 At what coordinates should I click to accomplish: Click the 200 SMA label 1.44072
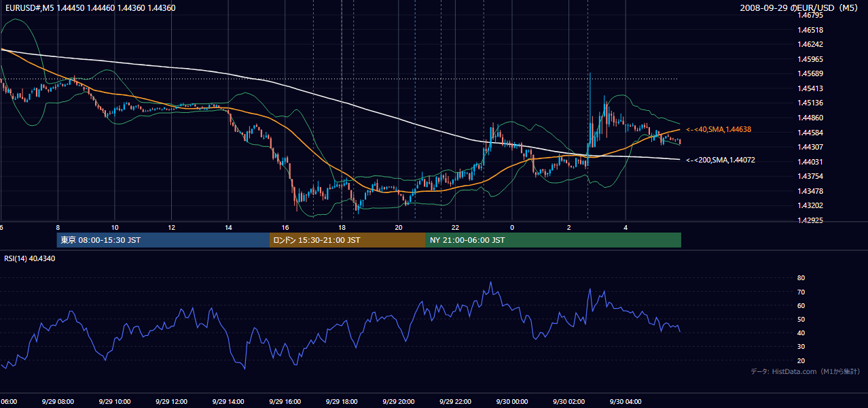pyautogui.click(x=721, y=160)
